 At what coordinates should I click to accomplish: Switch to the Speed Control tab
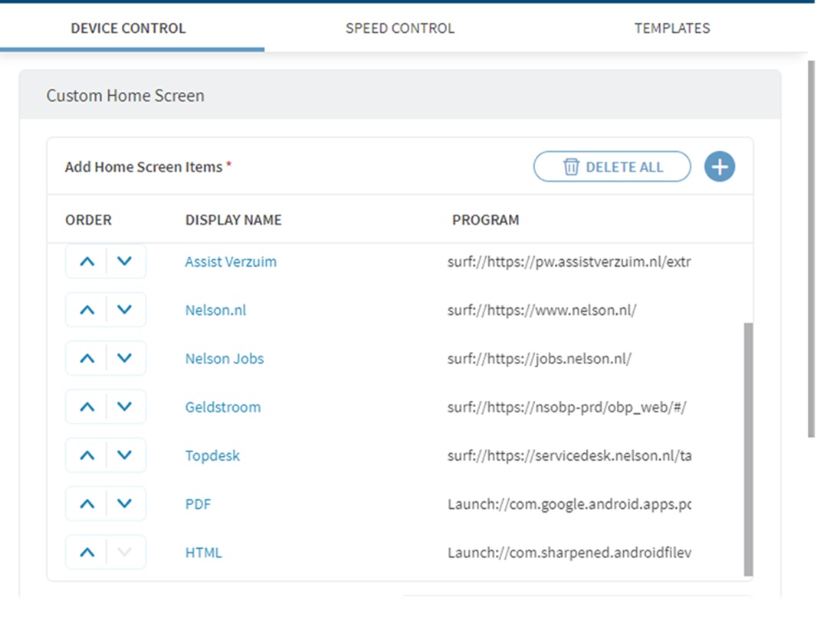[399, 28]
